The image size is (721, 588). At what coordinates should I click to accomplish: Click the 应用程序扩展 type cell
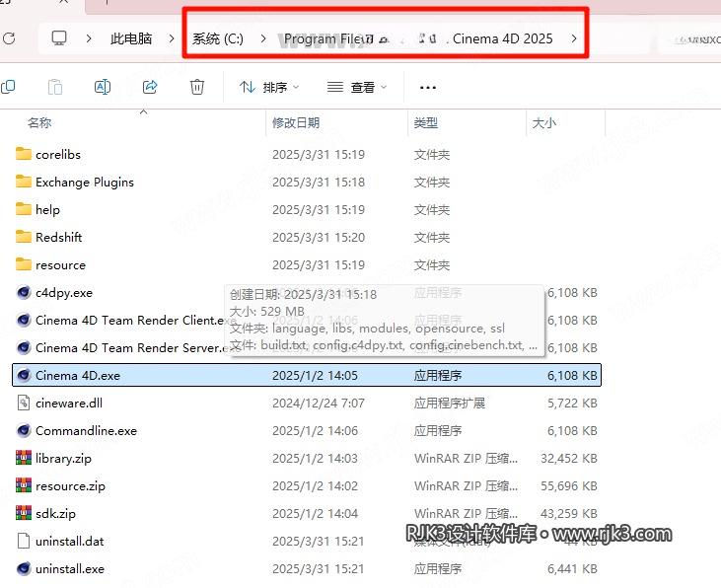point(450,404)
